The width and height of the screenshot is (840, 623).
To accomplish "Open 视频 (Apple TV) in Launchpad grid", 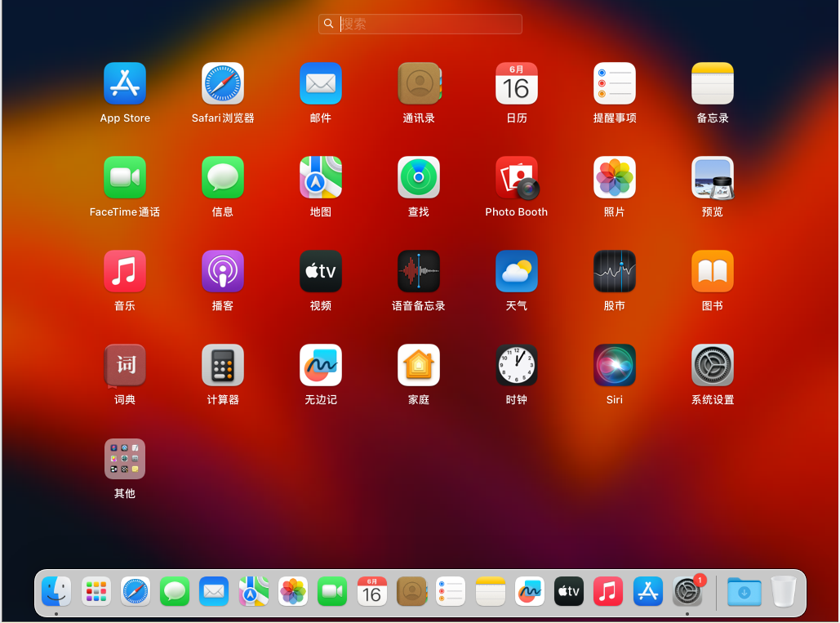I will [321, 271].
